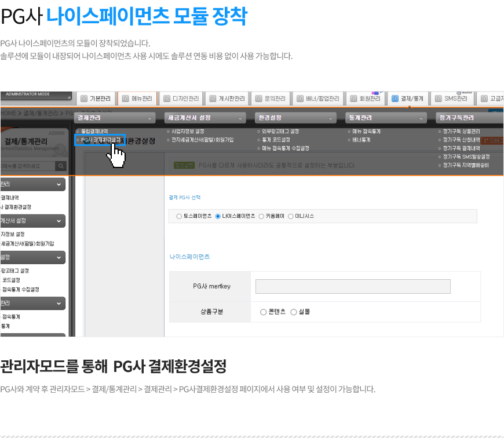
Task: Click the arrow icon on 메뉴관리 tab
Action: [125, 98]
